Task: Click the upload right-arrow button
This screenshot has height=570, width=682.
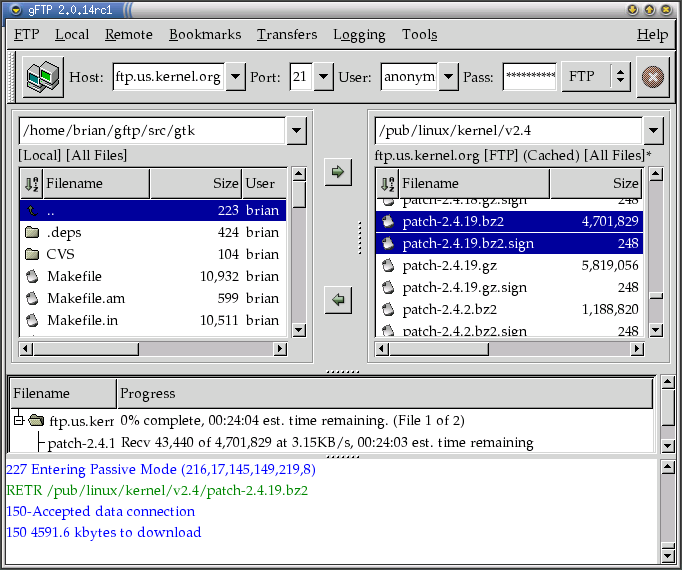Action: coord(338,172)
